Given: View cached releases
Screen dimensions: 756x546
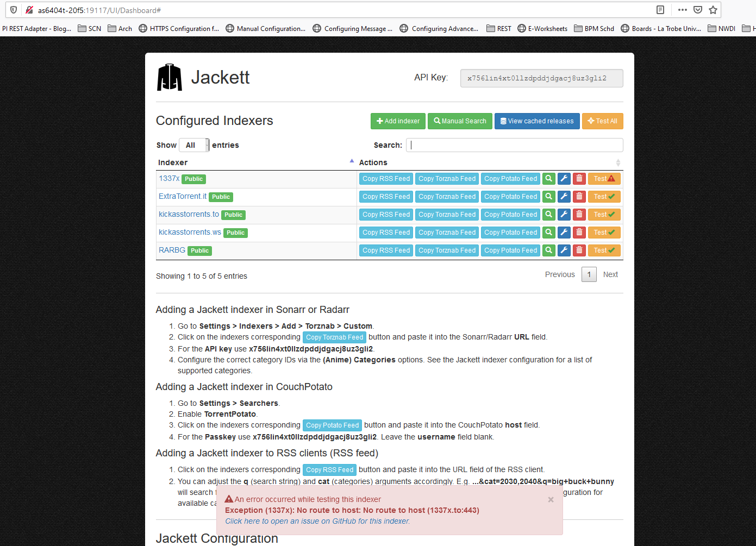Looking at the screenshot, I should [x=537, y=121].
